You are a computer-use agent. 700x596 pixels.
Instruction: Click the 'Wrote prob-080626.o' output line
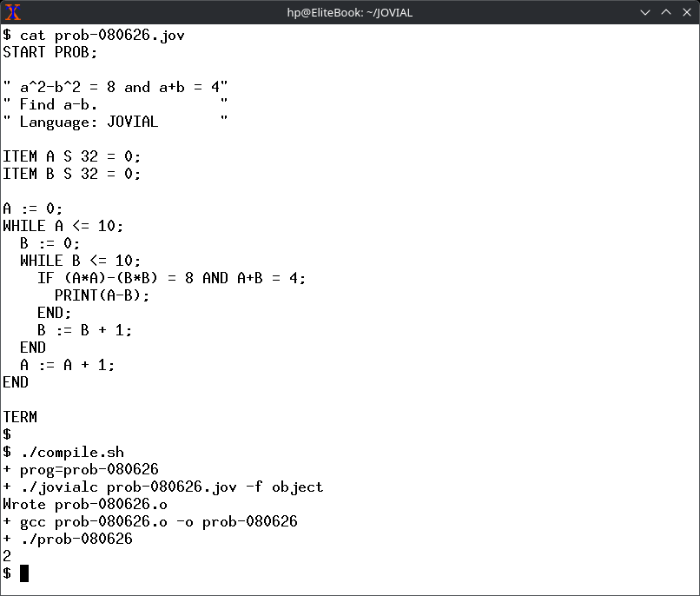coord(85,505)
